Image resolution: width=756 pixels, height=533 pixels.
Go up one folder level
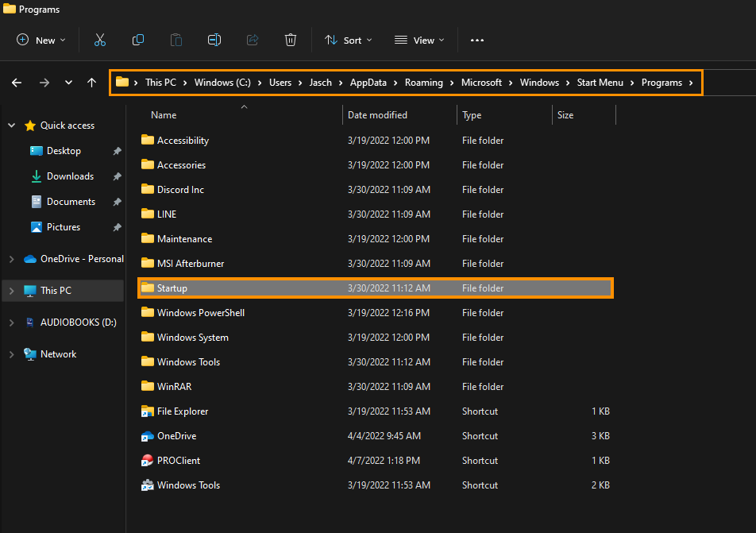[x=91, y=83]
